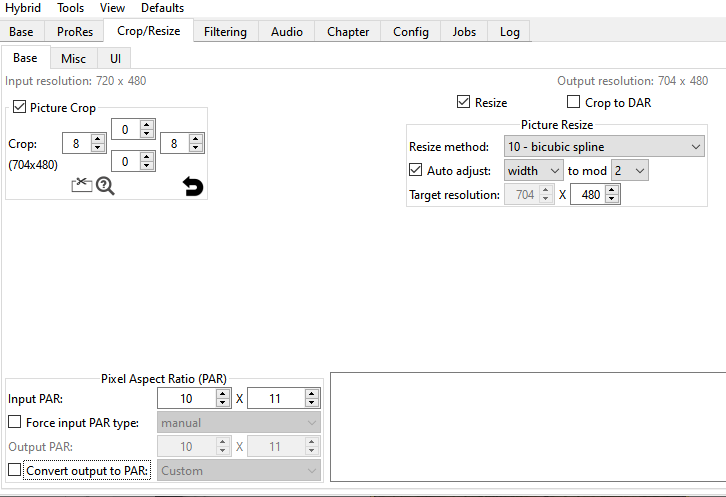Enable Convert output to PAR
Viewport: 726px width, 497px height.
click(x=15, y=470)
